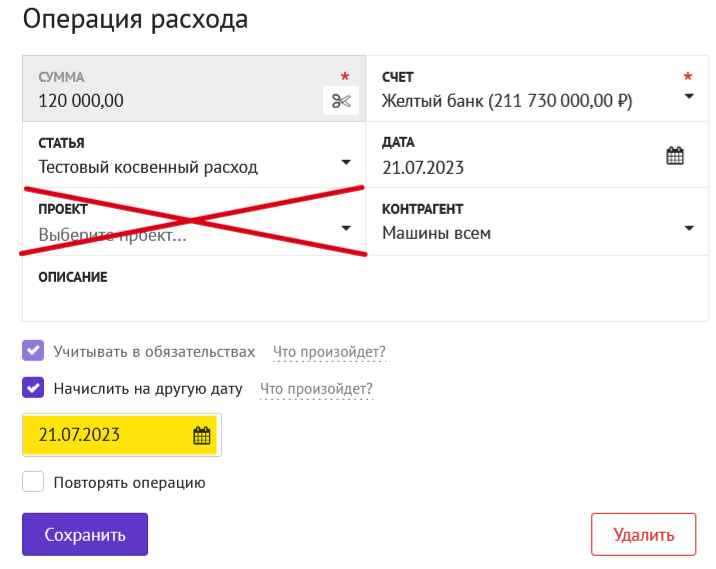Click the Машины всем counterparty value
The height and width of the screenshot is (569, 716).
[437, 233]
